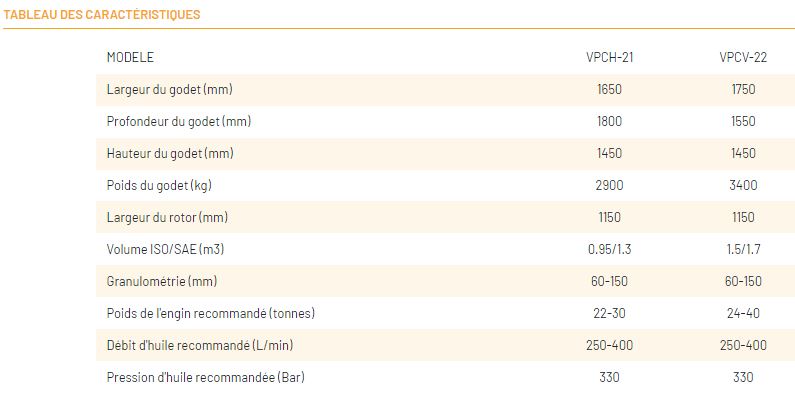Click the VPCV-22 column header
This screenshot has height=410, width=795.
coord(743,58)
